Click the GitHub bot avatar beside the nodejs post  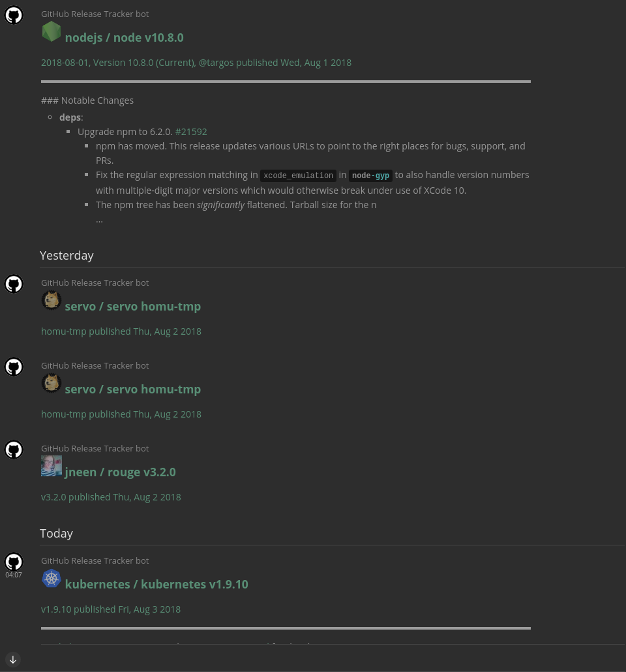click(x=14, y=15)
